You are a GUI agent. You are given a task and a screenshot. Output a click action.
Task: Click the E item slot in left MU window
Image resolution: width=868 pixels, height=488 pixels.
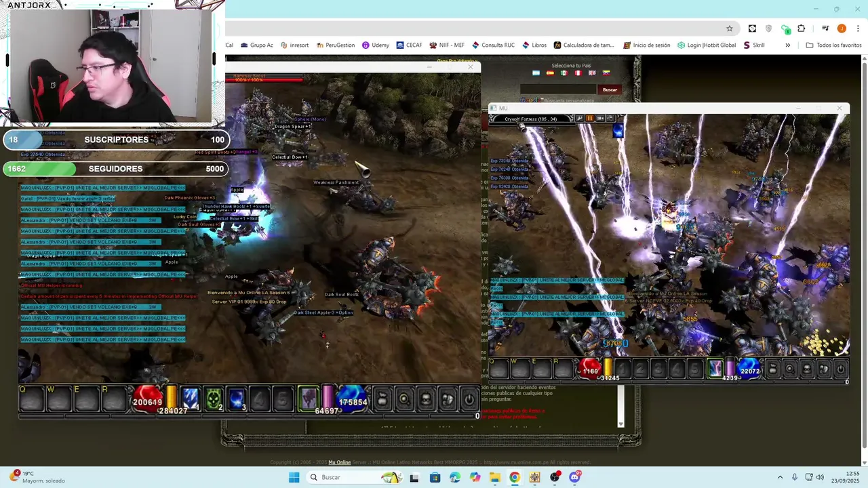click(85, 399)
